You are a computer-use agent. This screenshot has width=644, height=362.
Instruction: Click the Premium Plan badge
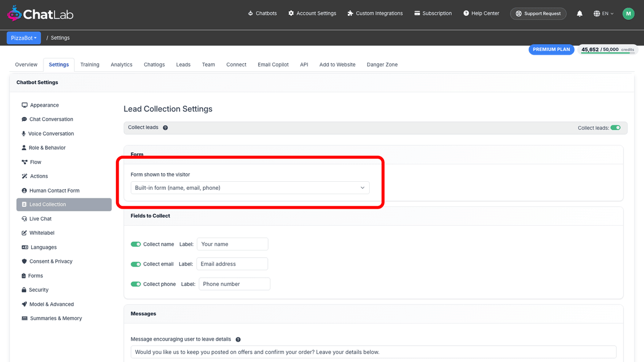click(x=552, y=49)
